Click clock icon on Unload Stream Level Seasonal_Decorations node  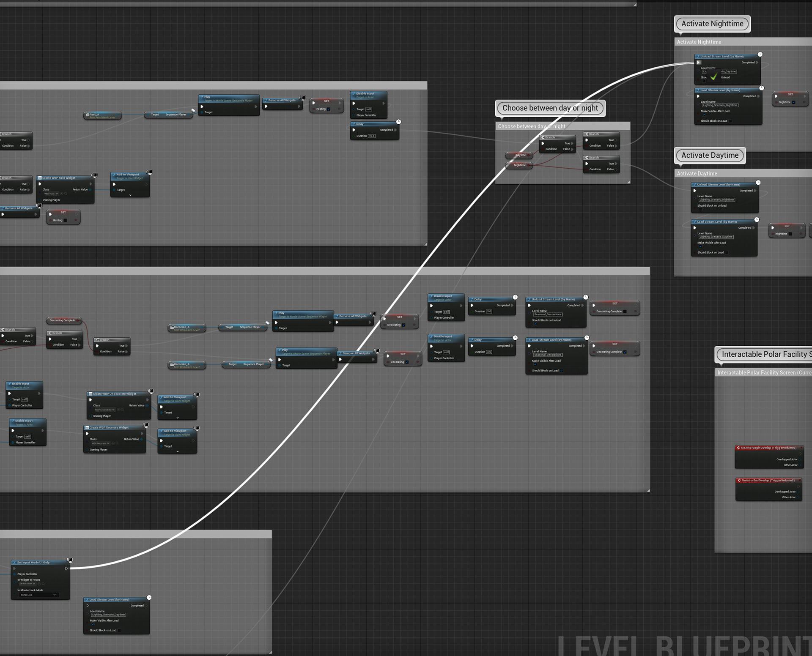pyautogui.click(x=586, y=297)
